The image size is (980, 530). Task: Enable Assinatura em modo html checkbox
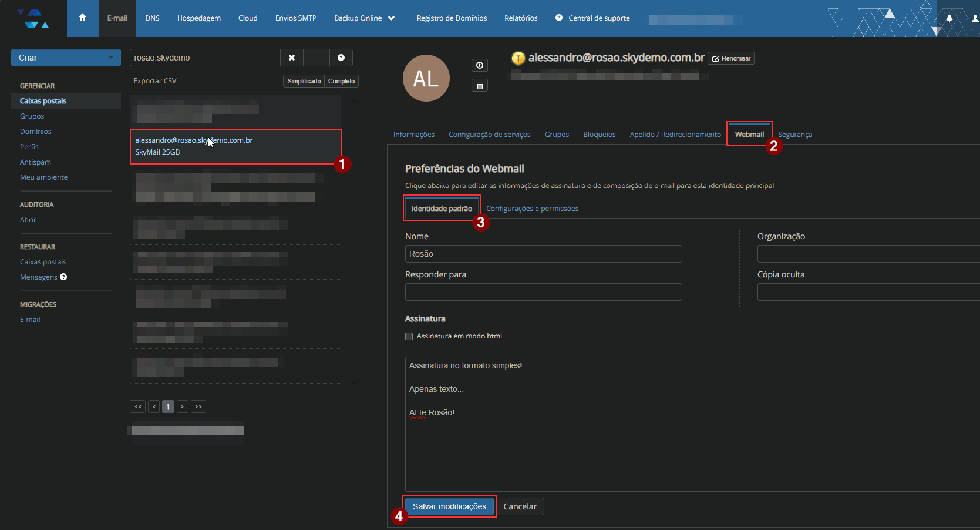[x=409, y=337]
